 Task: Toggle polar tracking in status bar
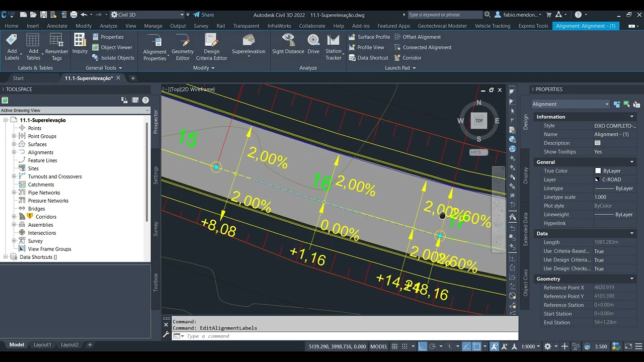tap(433, 346)
